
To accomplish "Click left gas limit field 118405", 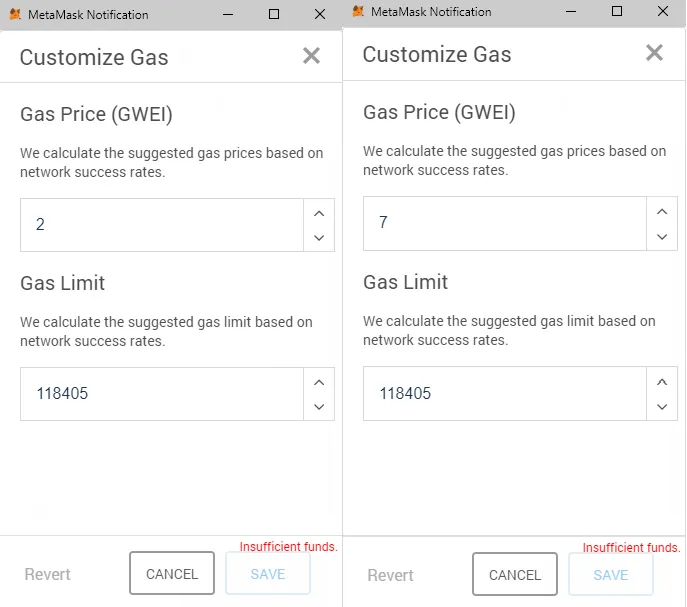I will click(x=162, y=394).
